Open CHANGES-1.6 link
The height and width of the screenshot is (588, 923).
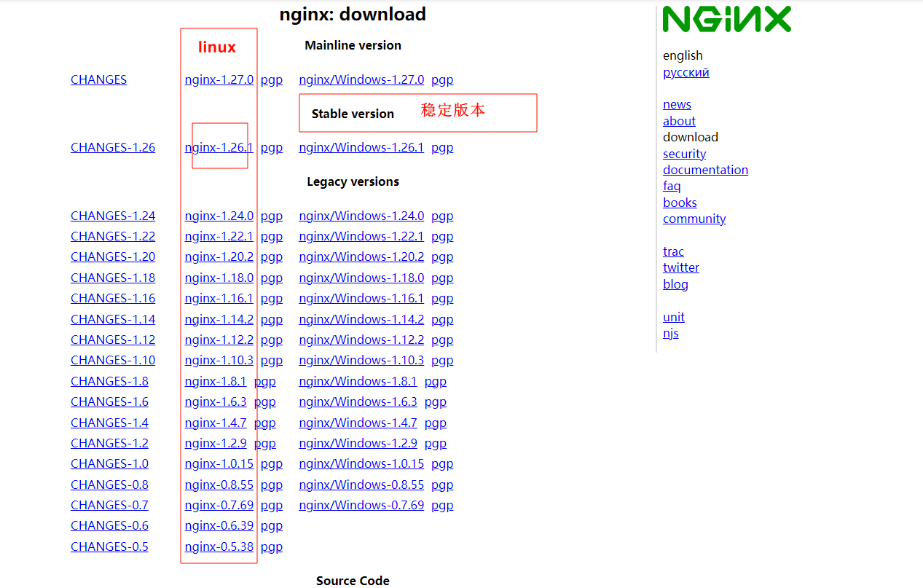point(109,401)
